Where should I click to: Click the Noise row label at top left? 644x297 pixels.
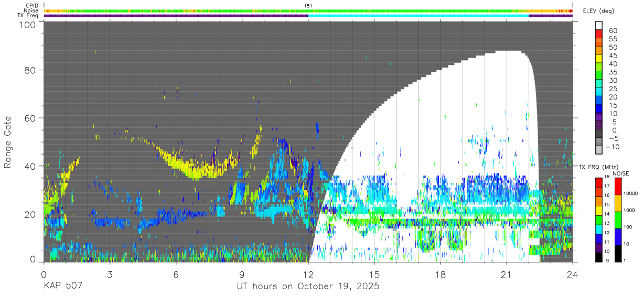click(x=32, y=10)
